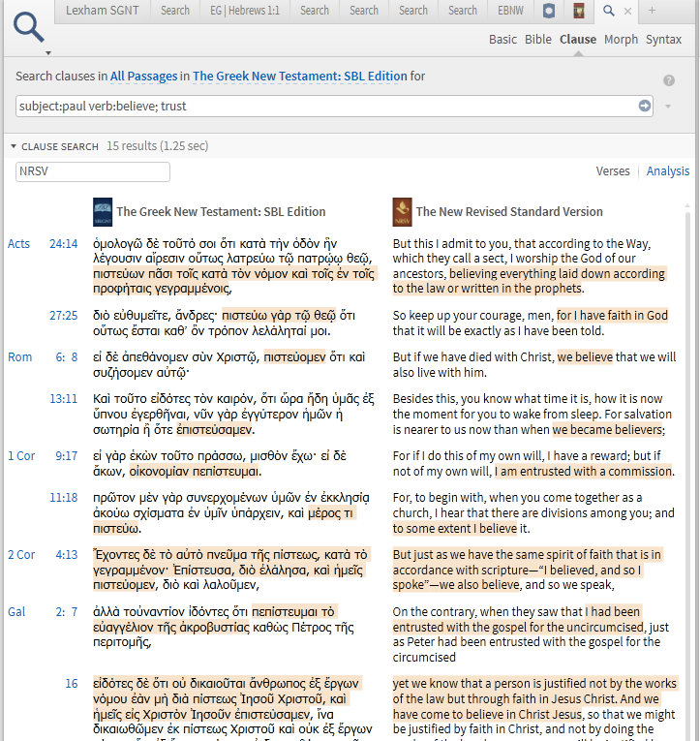The image size is (700, 741).
Task: Click the SBLGNT book cover thumbnail
Action: coord(103,212)
